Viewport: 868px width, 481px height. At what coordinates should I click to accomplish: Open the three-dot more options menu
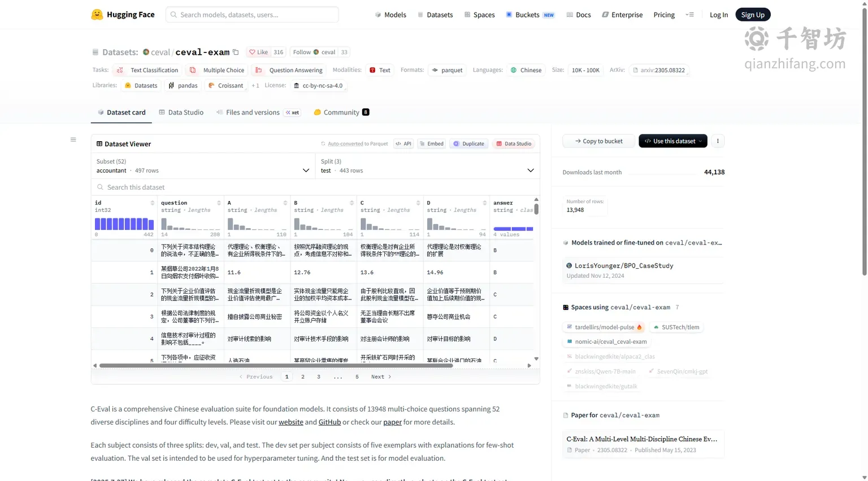click(x=718, y=141)
